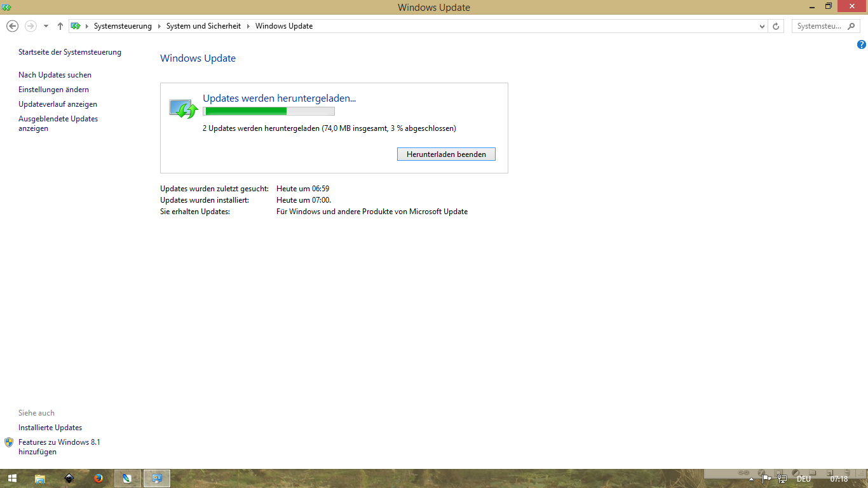868x488 pixels.
Task: Click the Updates werden heruntergeladen heading
Action: 279,98
